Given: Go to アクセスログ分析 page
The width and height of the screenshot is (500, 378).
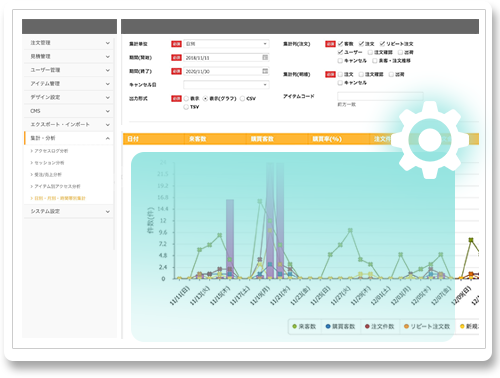Looking at the screenshot, I should 51,151.
